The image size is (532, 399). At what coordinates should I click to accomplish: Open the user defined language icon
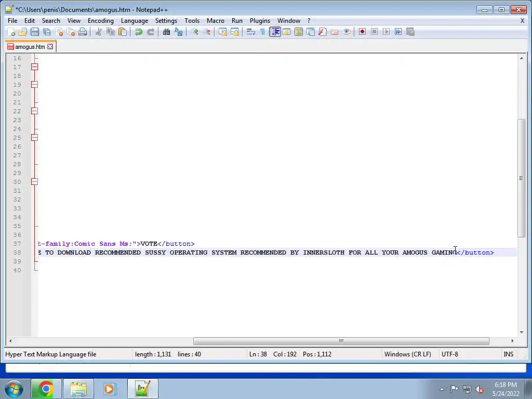coord(287,32)
